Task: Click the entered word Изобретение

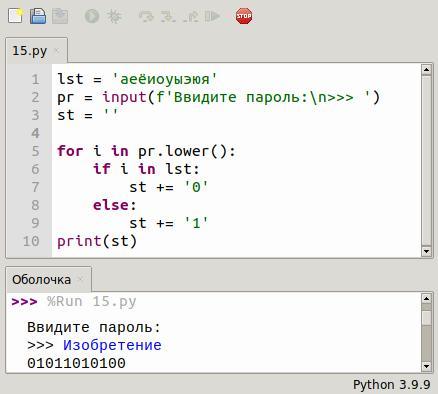Action: click(x=112, y=345)
